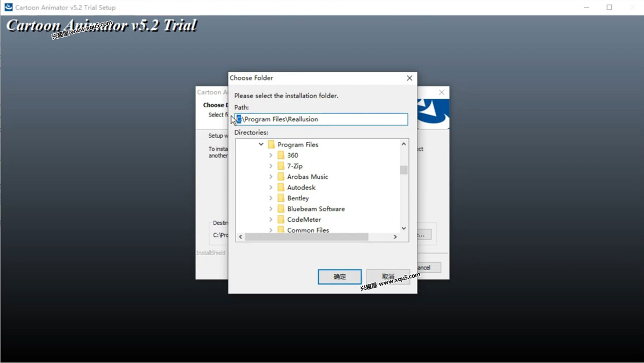Expand the CodeMeter folder node

point(271,220)
